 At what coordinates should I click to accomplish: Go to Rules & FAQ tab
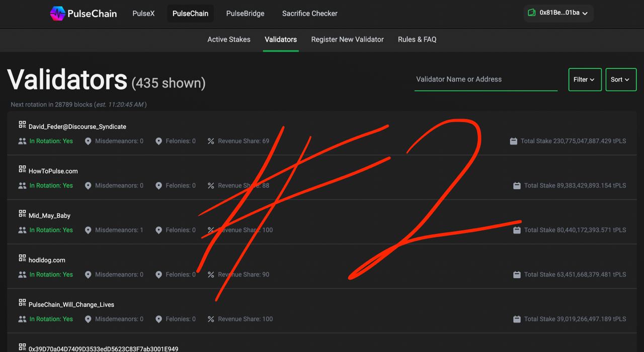pos(417,39)
